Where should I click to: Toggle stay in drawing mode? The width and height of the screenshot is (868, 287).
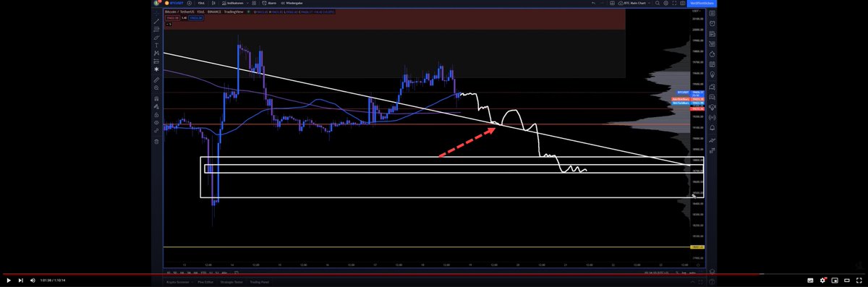click(x=156, y=106)
